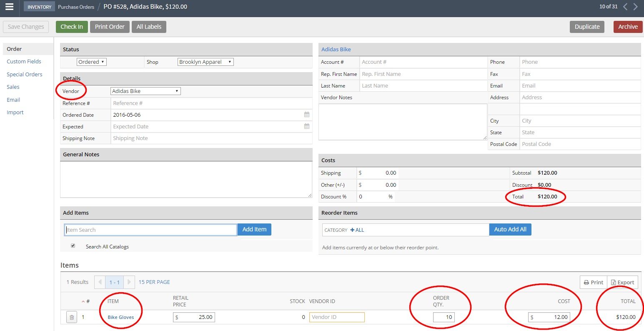This screenshot has width=644, height=331.
Task: Open the Adidas Bike vendor link
Action: click(x=336, y=49)
